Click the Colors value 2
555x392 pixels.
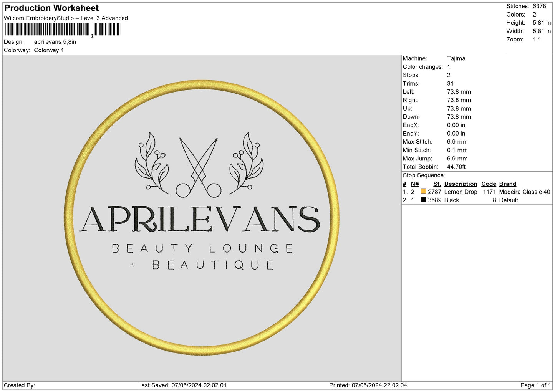[x=534, y=15]
